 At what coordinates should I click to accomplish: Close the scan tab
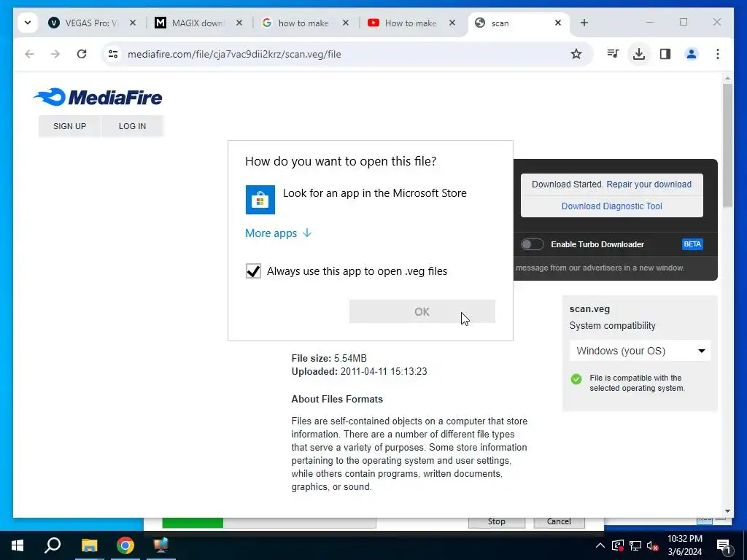pos(558,23)
